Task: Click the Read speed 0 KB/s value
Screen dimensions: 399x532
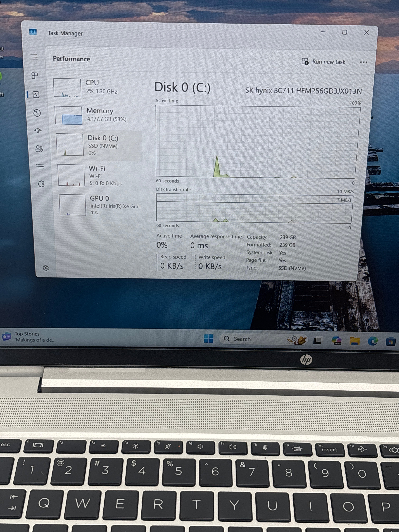Action: [x=172, y=266]
